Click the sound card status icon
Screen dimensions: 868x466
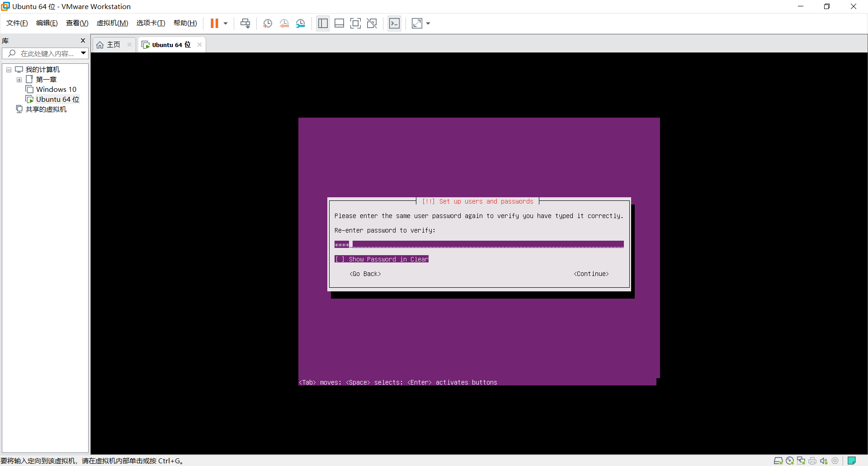click(824, 461)
